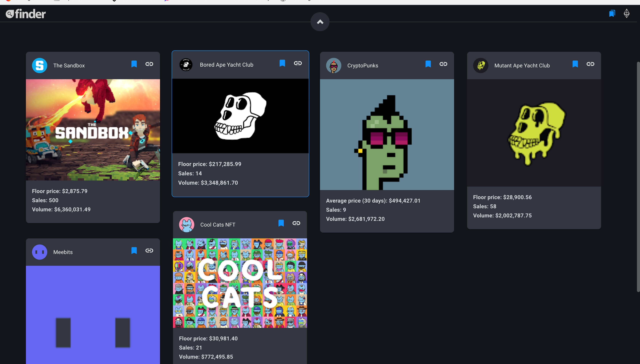This screenshot has height=364, width=640.
Task: Click the Ethereum icon in header
Action: coord(626,13)
